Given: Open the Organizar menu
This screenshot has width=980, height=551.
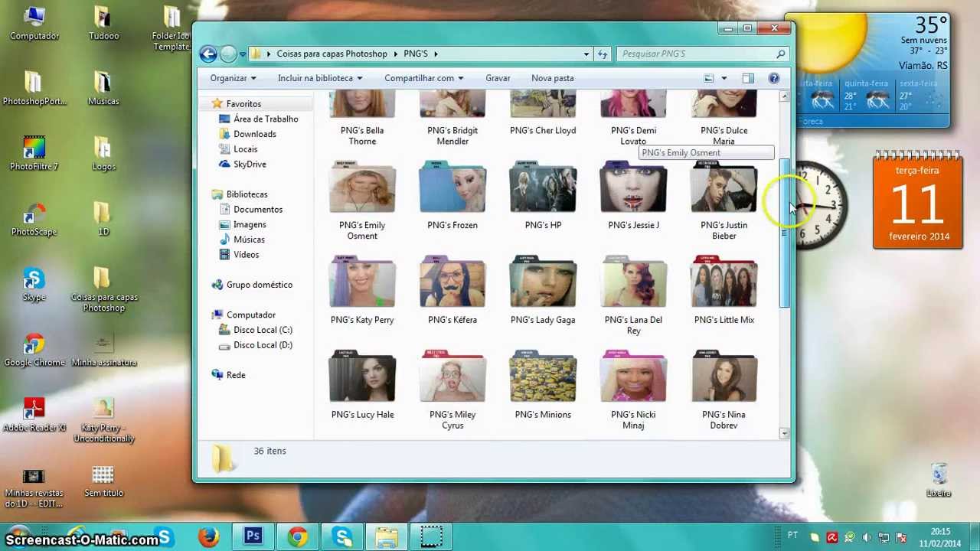Looking at the screenshot, I should 234,78.
